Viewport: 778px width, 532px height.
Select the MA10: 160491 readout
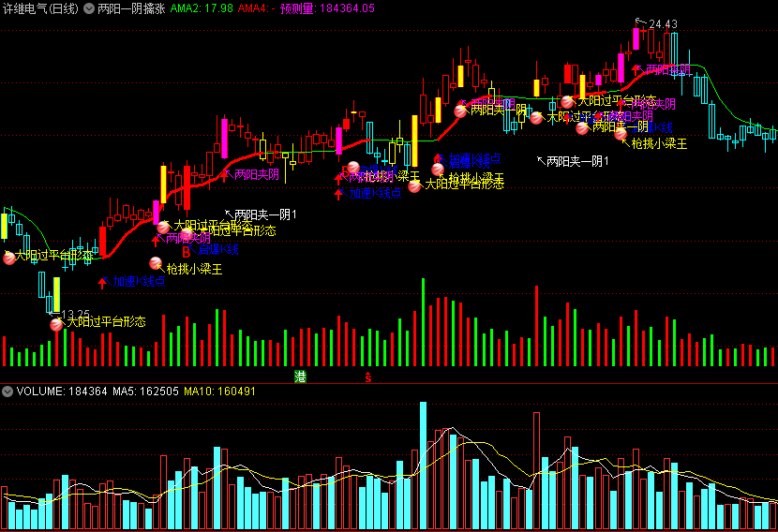(x=219, y=392)
